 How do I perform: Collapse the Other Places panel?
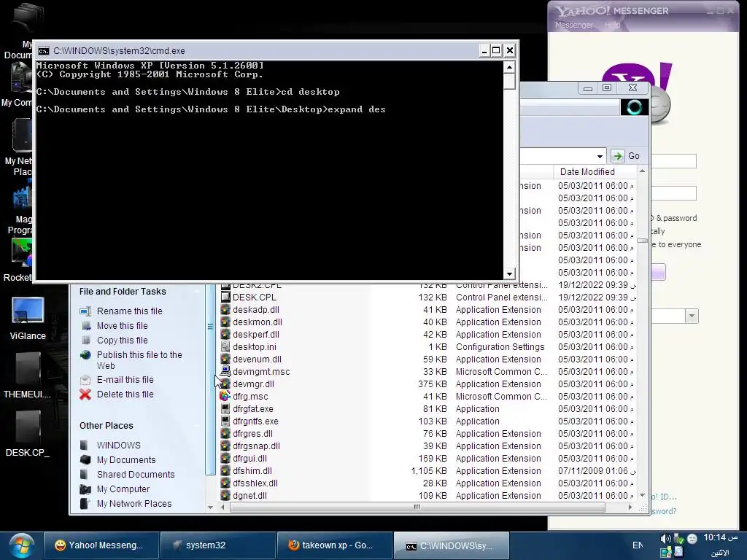point(196,426)
